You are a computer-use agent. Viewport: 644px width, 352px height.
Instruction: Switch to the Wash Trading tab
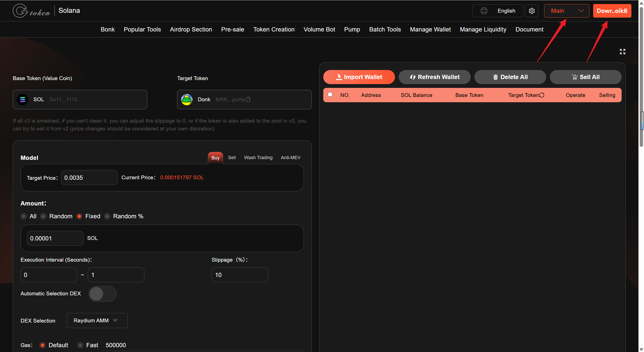(x=258, y=158)
